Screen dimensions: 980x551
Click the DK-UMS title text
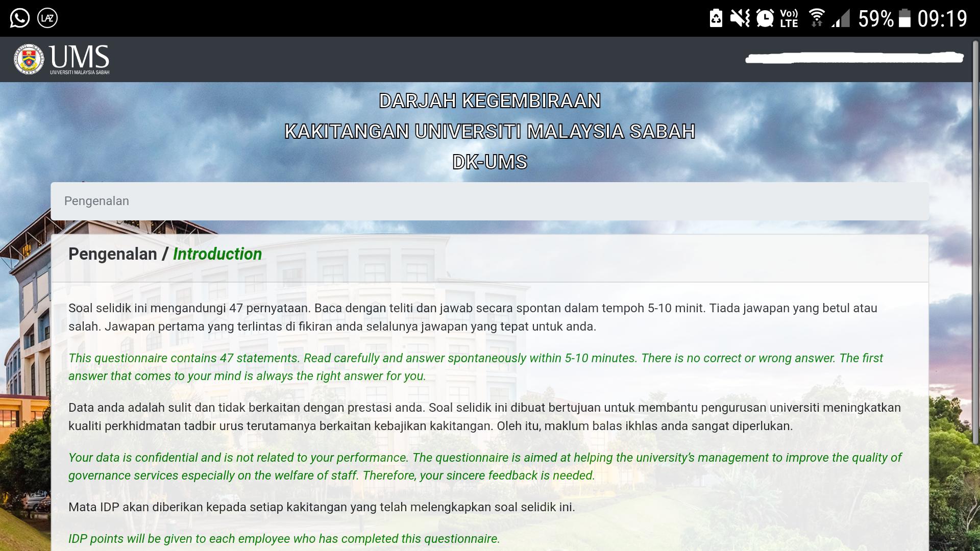[490, 162]
